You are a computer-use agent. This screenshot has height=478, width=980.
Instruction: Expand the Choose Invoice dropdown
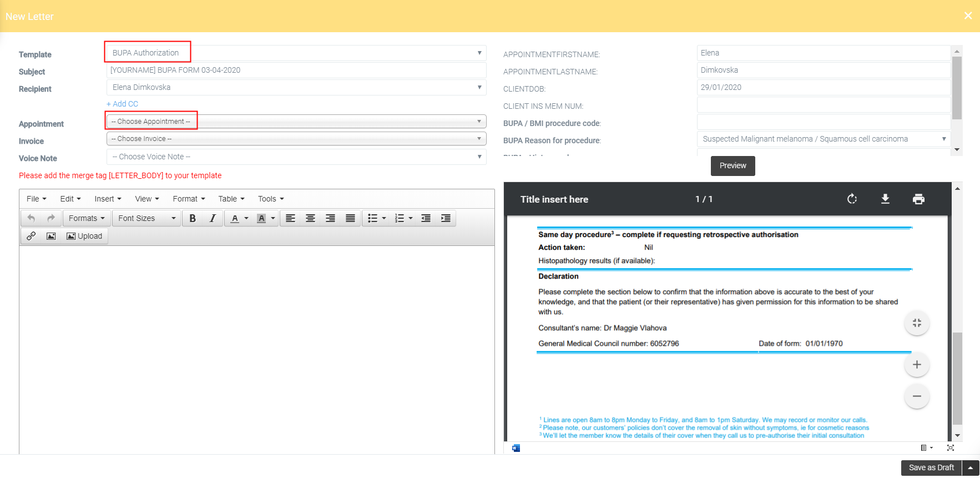coord(296,139)
